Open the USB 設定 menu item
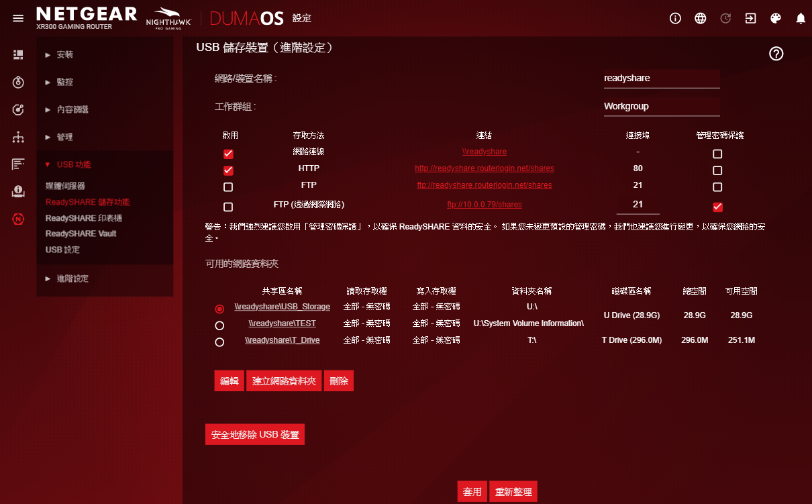 (62, 250)
